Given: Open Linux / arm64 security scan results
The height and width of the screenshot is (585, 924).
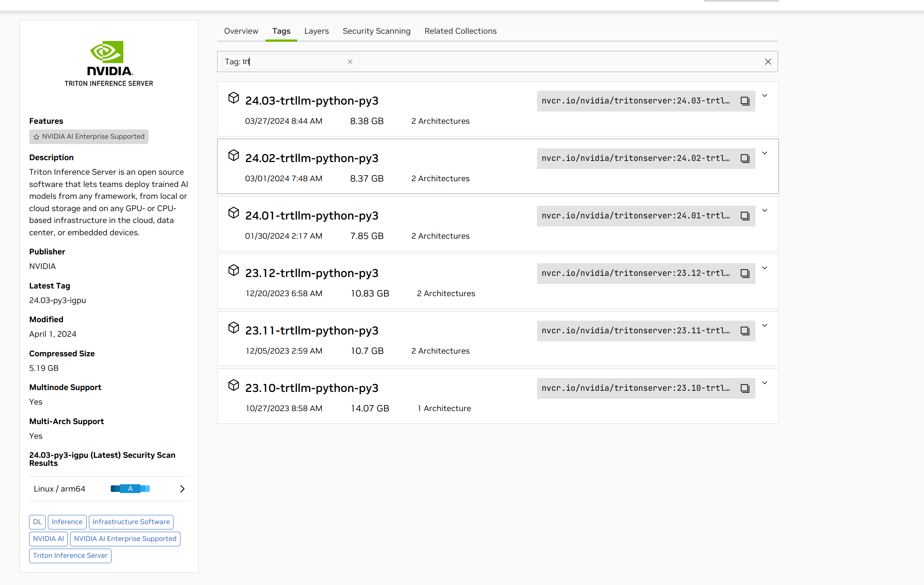Looking at the screenshot, I should click(182, 489).
